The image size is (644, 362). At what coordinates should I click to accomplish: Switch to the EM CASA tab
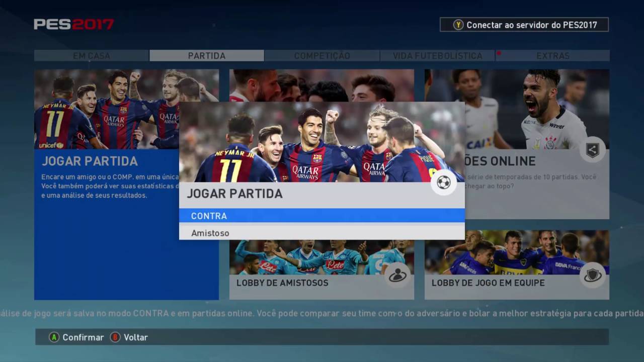92,56
